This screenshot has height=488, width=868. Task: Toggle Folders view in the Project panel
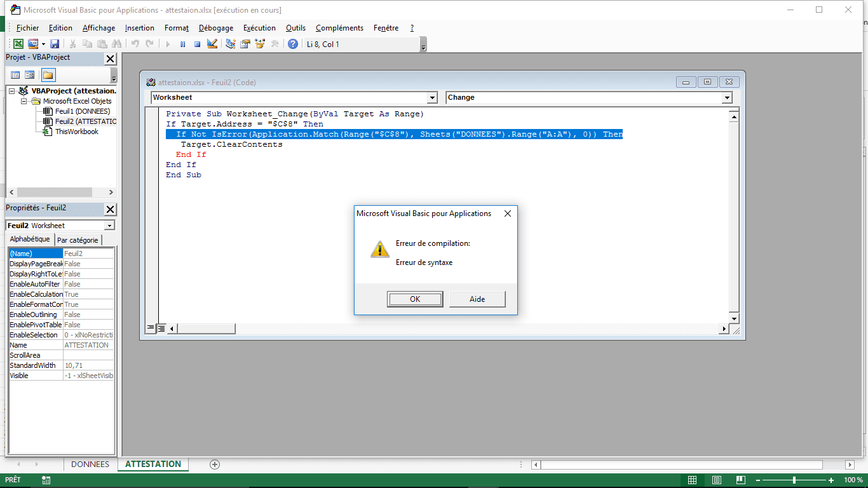tap(48, 75)
